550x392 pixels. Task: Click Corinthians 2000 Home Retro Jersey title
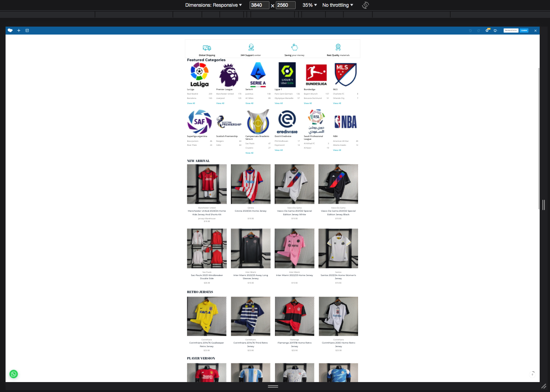(339, 344)
